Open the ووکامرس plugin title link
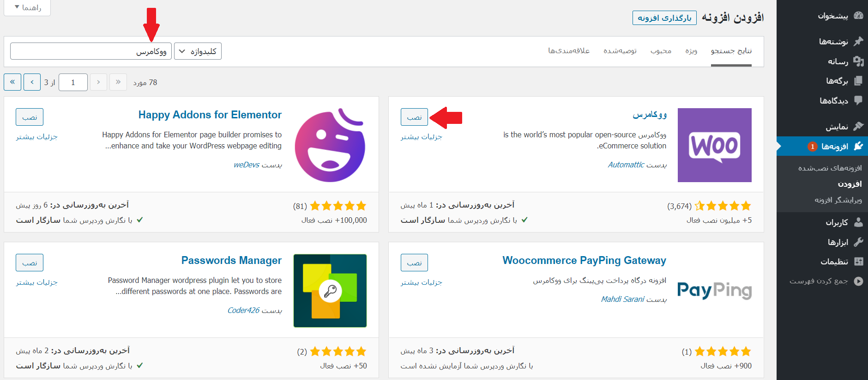 [649, 115]
